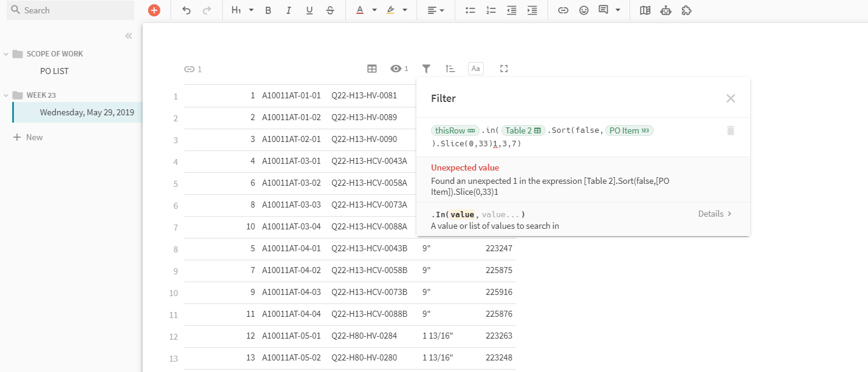Open the text color dropdown arrow
Screen dimensions: 868x372
pos(375,10)
